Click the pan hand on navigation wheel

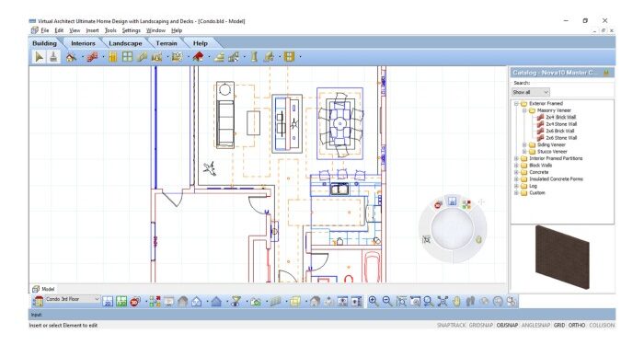[478, 239]
